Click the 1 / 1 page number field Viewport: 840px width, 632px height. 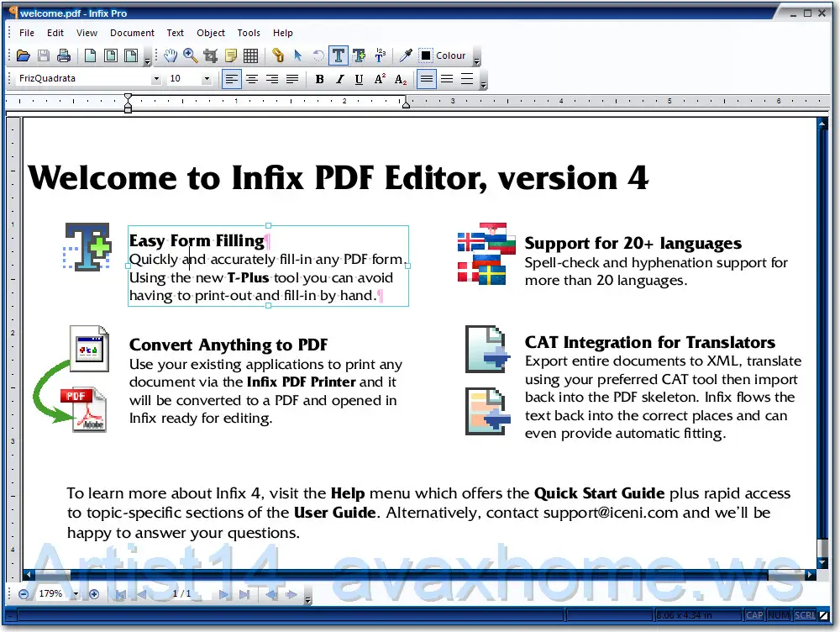(x=181, y=594)
